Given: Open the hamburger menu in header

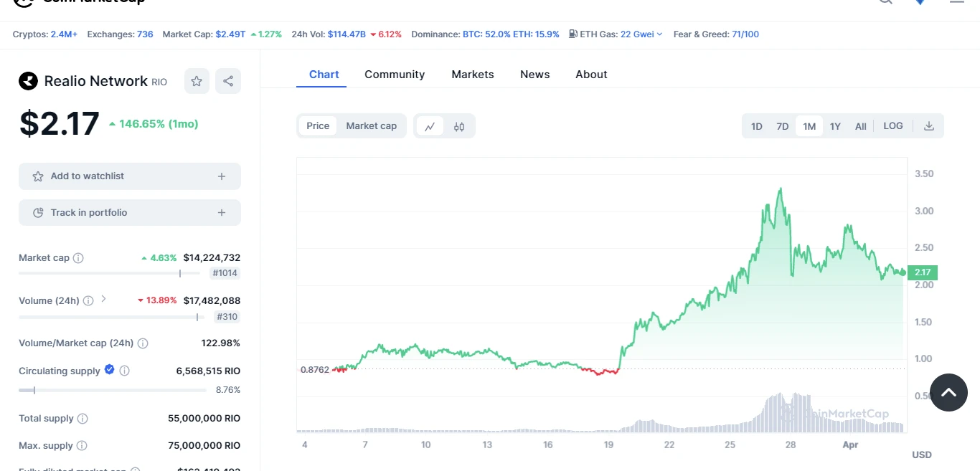Looking at the screenshot, I should [957, 2].
